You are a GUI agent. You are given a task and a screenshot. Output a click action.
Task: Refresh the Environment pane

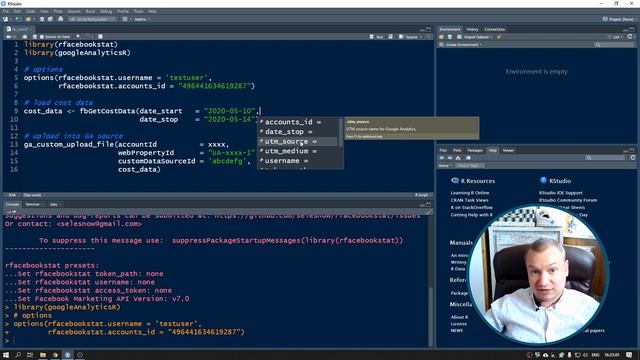click(630, 36)
